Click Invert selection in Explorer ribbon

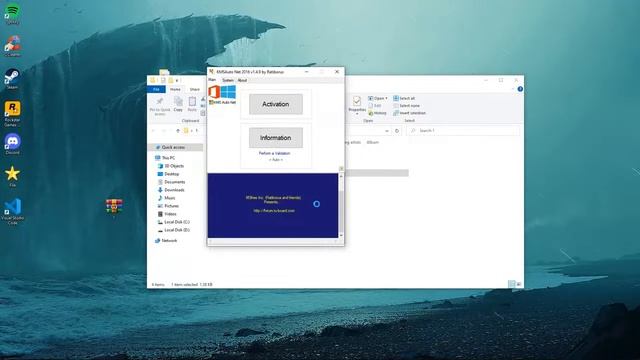point(409,113)
